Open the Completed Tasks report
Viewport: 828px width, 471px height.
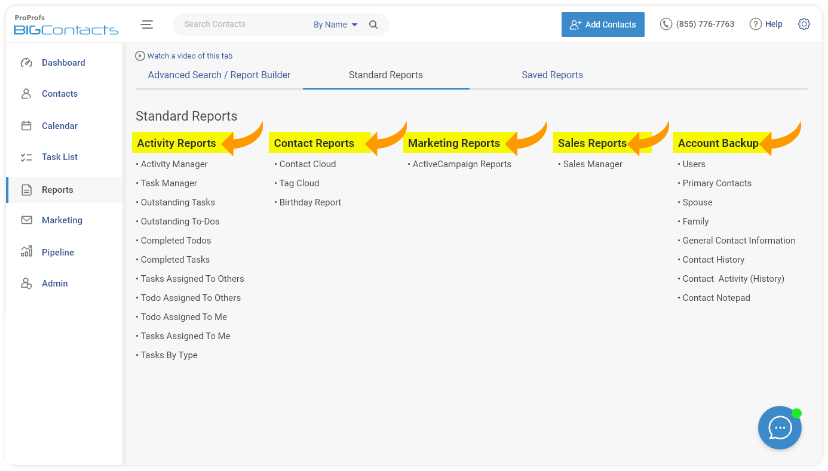[175, 260]
